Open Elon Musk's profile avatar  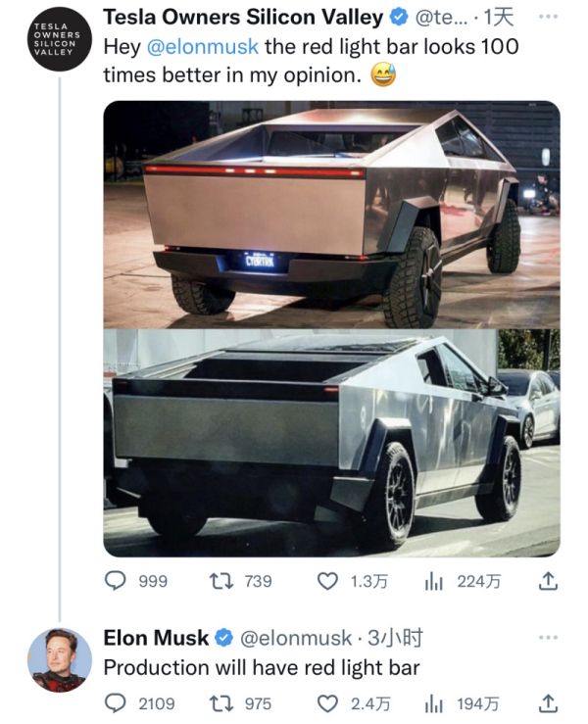(x=58, y=659)
